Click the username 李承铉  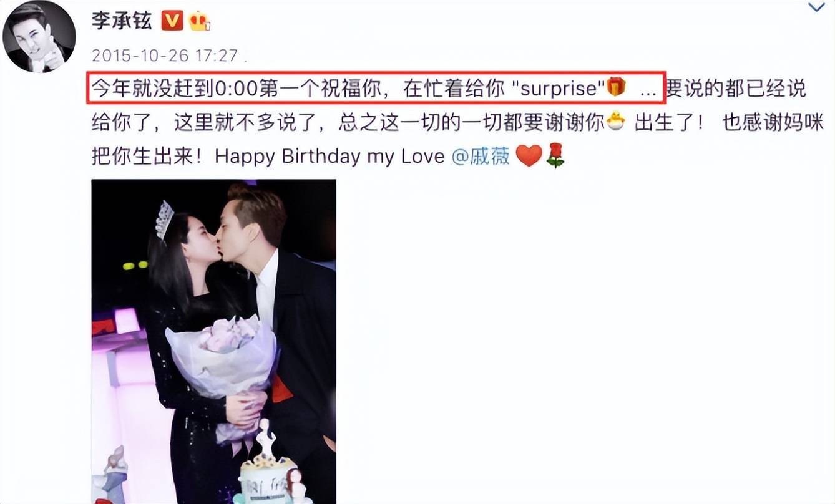point(122,21)
